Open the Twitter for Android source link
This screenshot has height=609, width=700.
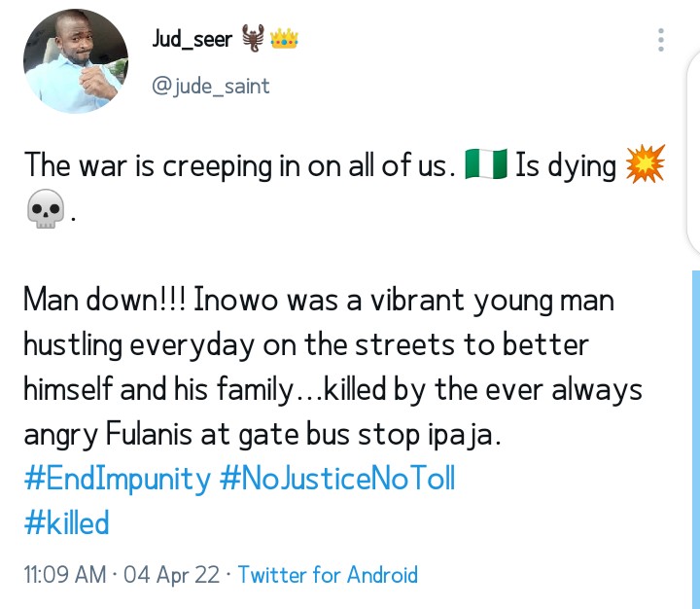click(x=328, y=575)
